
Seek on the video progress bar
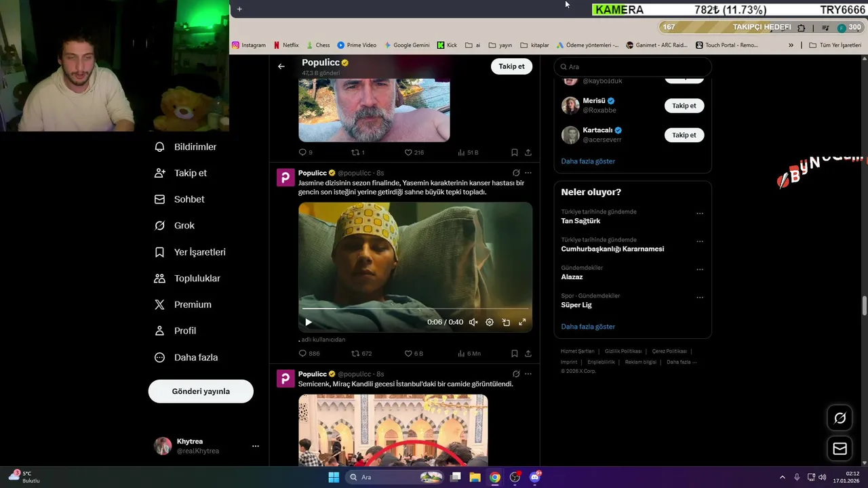(415, 308)
